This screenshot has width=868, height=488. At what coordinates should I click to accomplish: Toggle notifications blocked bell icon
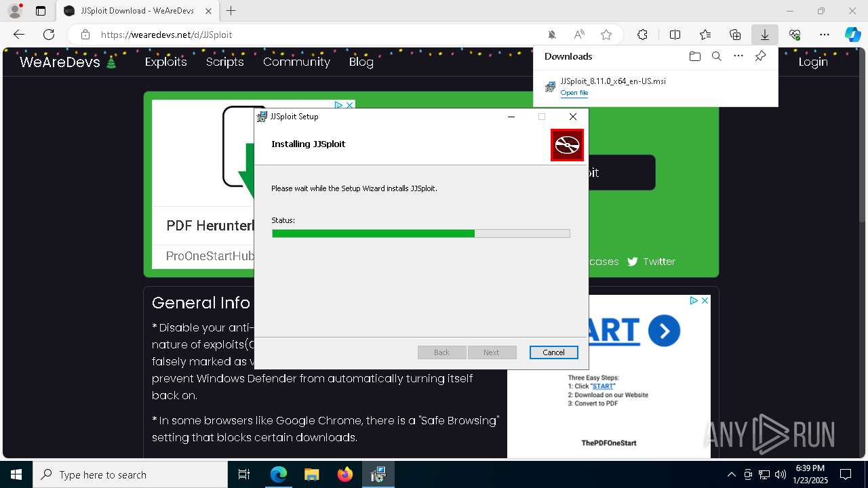click(x=552, y=35)
